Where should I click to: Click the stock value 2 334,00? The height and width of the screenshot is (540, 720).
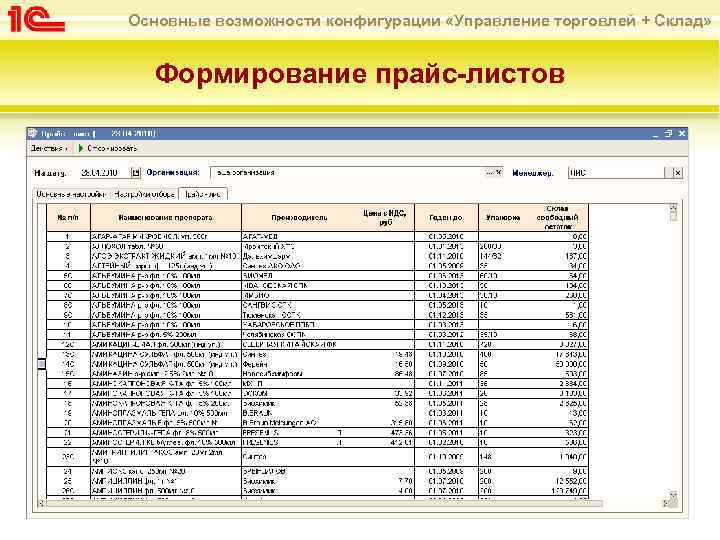(573, 384)
